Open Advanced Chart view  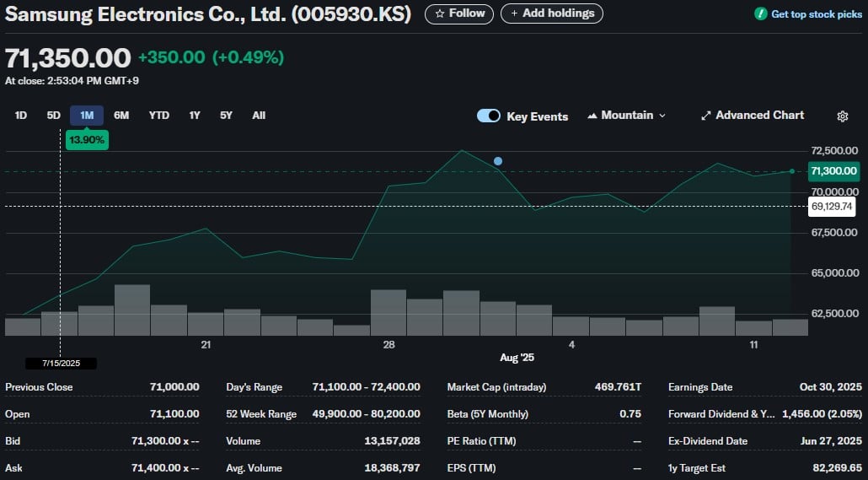coord(753,116)
